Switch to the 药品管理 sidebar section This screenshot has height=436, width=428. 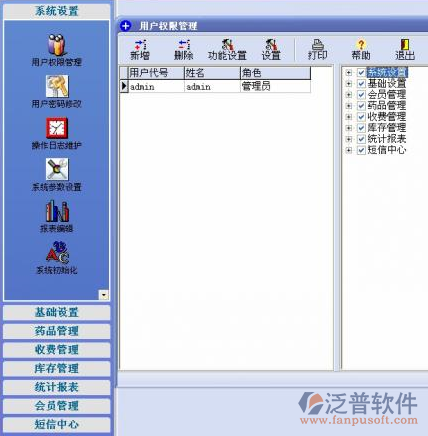coord(57,331)
